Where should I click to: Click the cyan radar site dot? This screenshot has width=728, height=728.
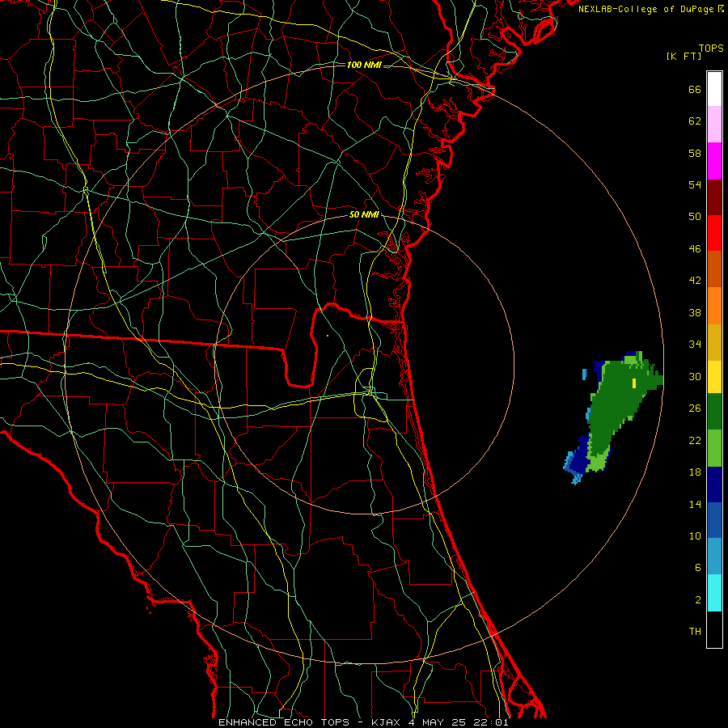point(328,335)
